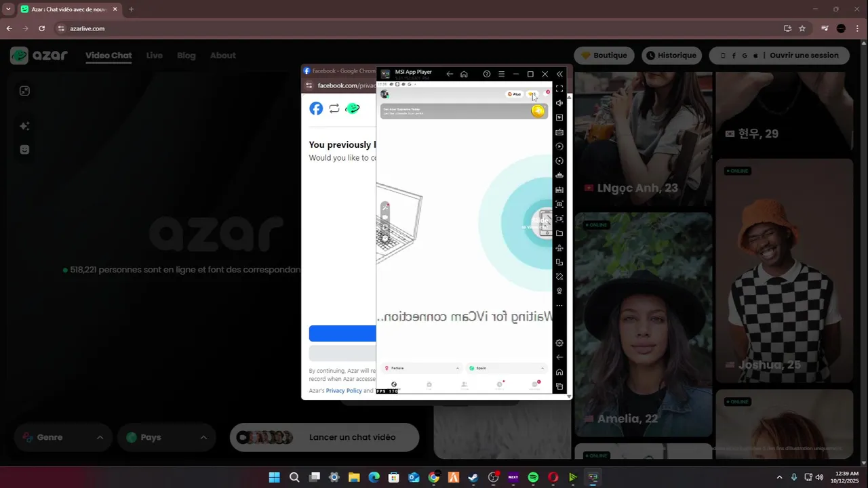The image size is (868, 488).
Task: Open Spain country dropdown in Azar app
Action: (x=507, y=368)
